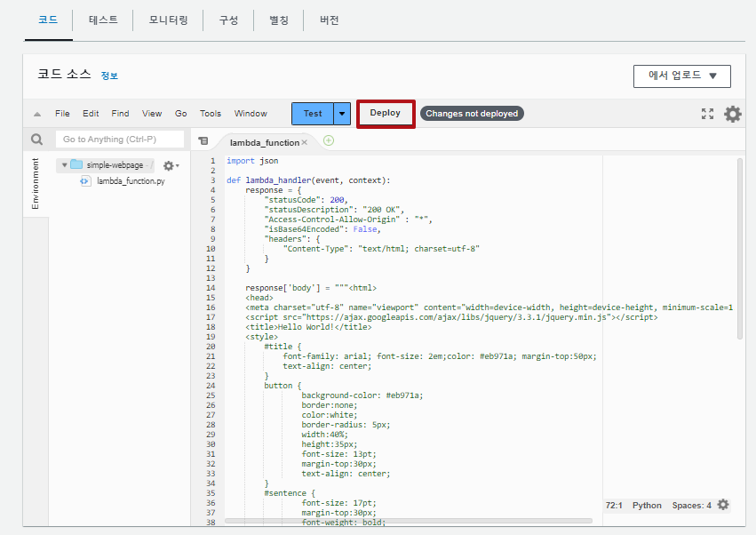The width and height of the screenshot is (756, 535).
Task: Open the folder options gear in file tree
Action: 171,165
